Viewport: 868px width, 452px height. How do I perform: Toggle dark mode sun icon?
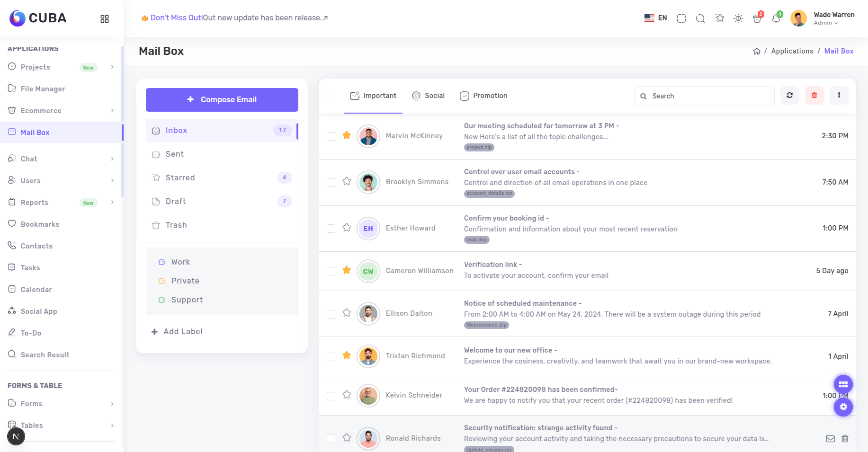[738, 18]
